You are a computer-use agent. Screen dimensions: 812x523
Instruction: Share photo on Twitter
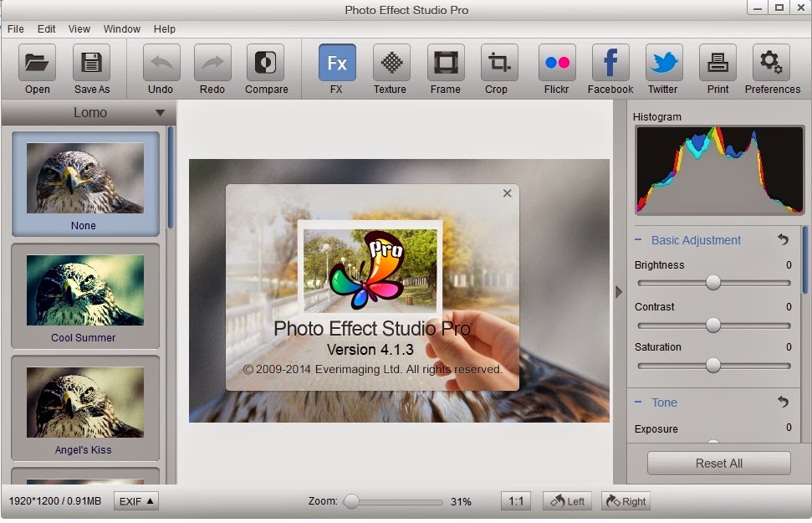664,63
